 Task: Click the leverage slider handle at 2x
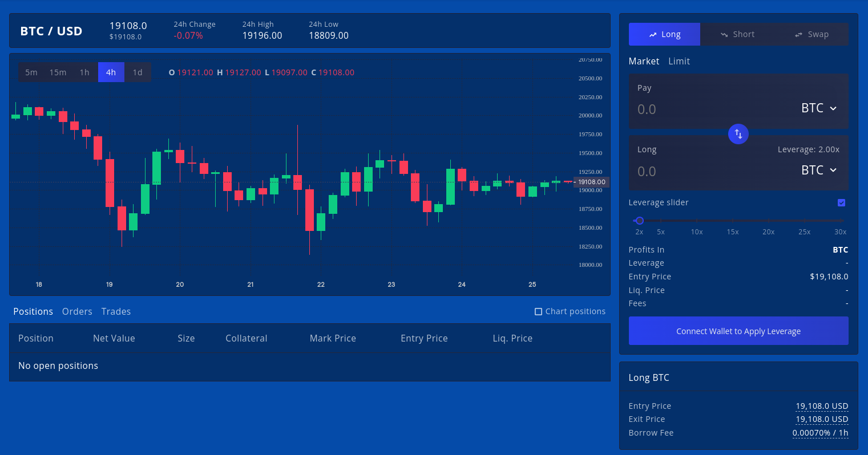tap(640, 221)
